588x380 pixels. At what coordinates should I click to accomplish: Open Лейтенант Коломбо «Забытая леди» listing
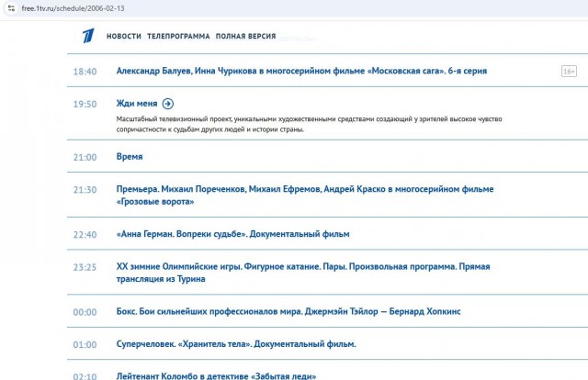click(216, 375)
